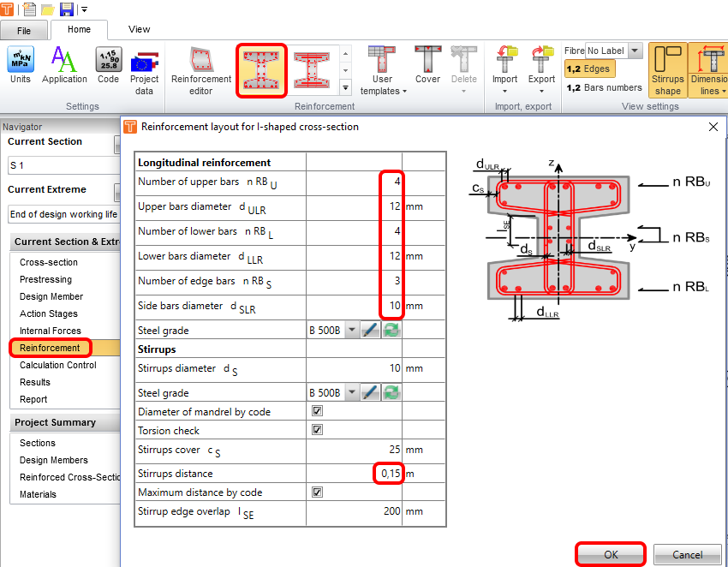Image resolution: width=728 pixels, height=567 pixels.
Task: Open the Code settings icon
Action: [108, 67]
